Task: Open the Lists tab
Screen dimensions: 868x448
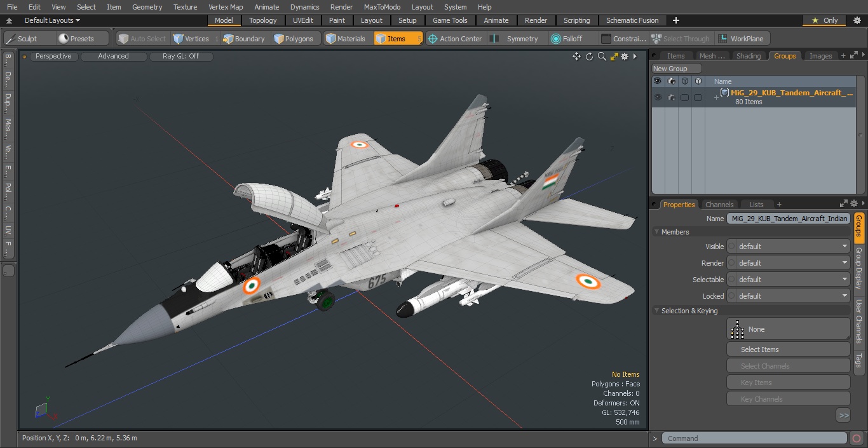Action: [756, 205]
